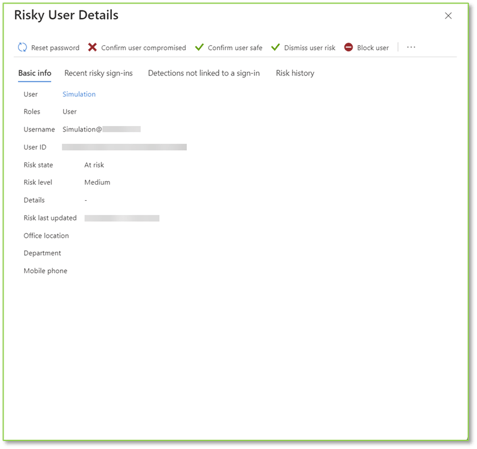Click the red X compromised icon
This screenshot has height=449, width=477.
92,47
